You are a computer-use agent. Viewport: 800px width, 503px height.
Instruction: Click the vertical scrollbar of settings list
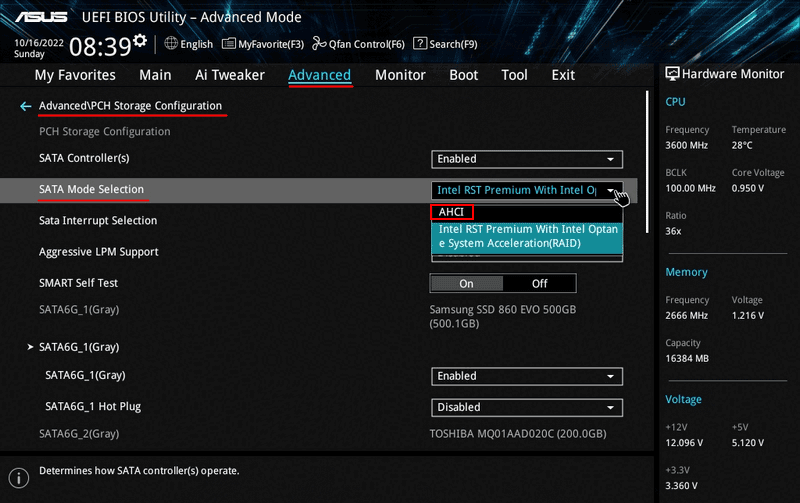(x=647, y=162)
